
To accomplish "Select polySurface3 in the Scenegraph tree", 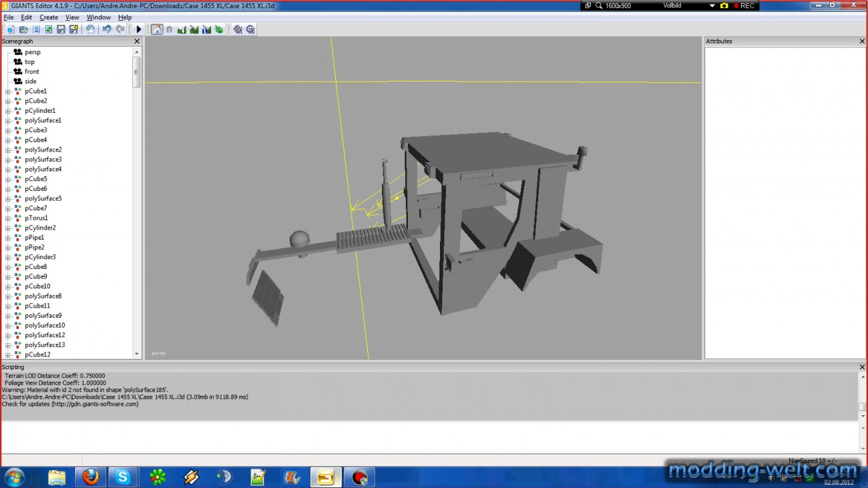I will [43, 160].
